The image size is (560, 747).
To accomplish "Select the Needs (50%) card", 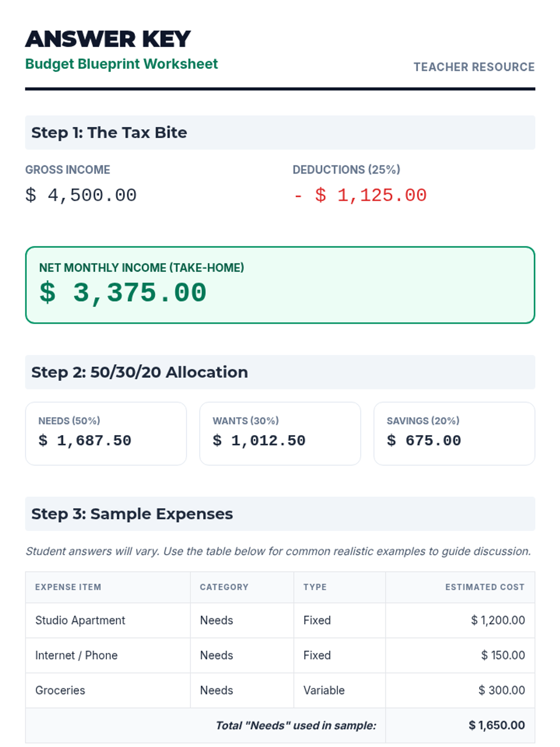I will tap(106, 433).
